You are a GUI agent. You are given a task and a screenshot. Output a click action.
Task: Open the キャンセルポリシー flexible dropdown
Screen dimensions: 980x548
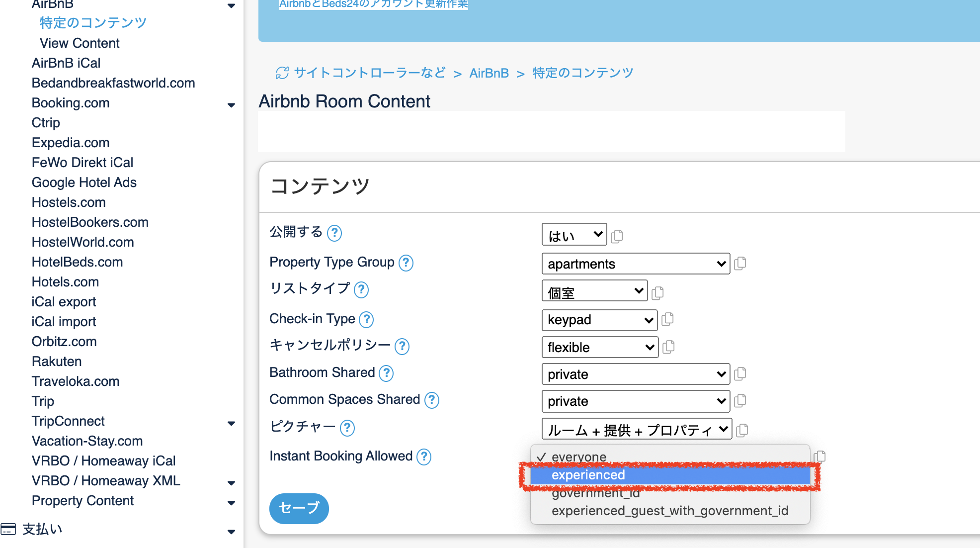(599, 347)
